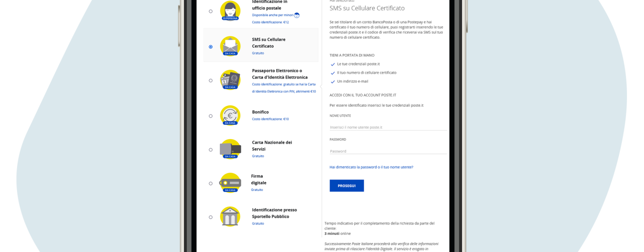Click the Carta Nazionale dei Servizi card icon
Image resolution: width=644 pixels, height=252 pixels.
[x=230, y=149]
